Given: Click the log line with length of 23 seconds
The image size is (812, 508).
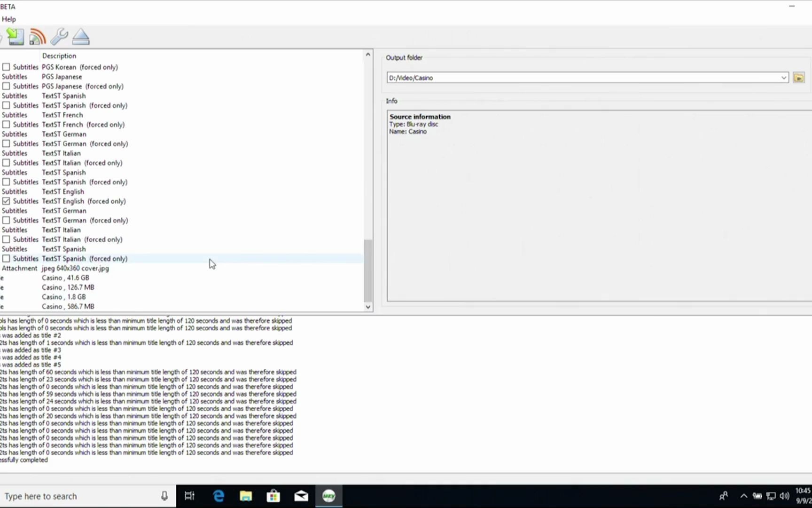Looking at the screenshot, I should 148,379.
